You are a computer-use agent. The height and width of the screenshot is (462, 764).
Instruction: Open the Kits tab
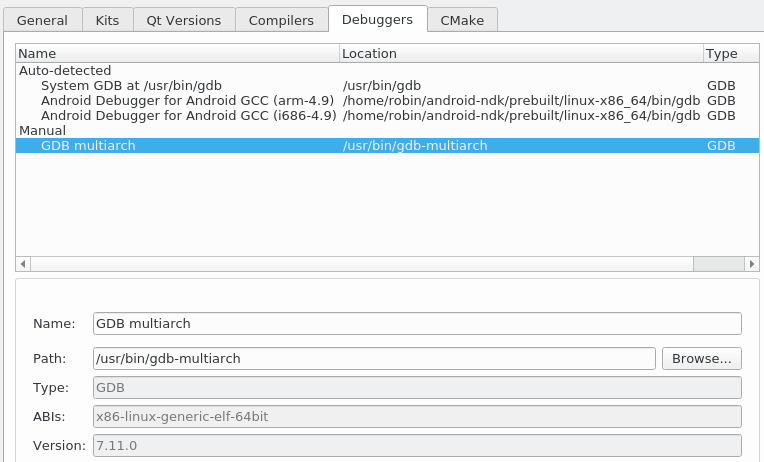(x=106, y=19)
